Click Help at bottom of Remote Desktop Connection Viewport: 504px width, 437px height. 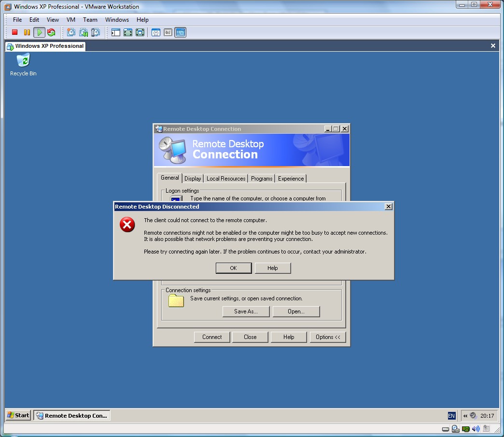click(289, 337)
